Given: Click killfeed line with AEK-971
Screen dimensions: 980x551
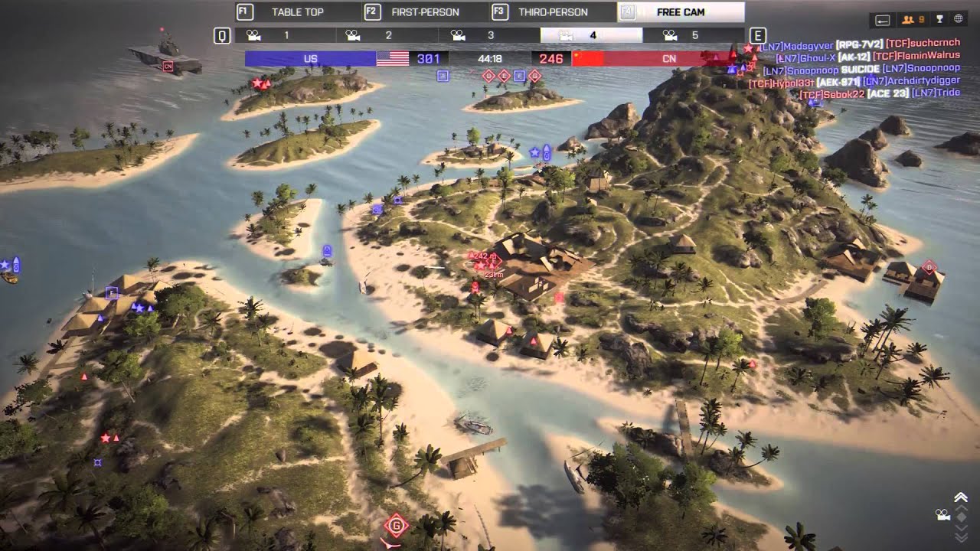Looking at the screenshot, I should tap(854, 81).
